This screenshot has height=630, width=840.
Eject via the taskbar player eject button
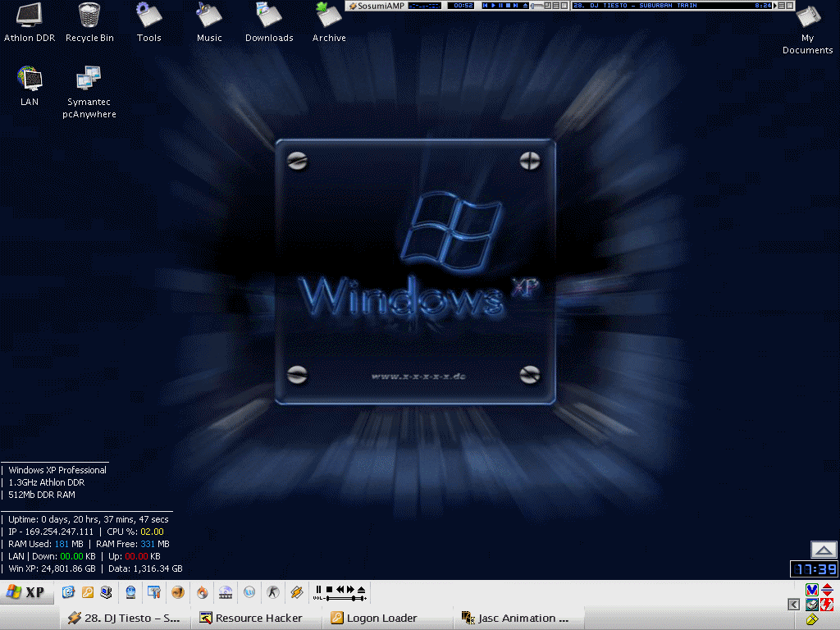(361, 589)
